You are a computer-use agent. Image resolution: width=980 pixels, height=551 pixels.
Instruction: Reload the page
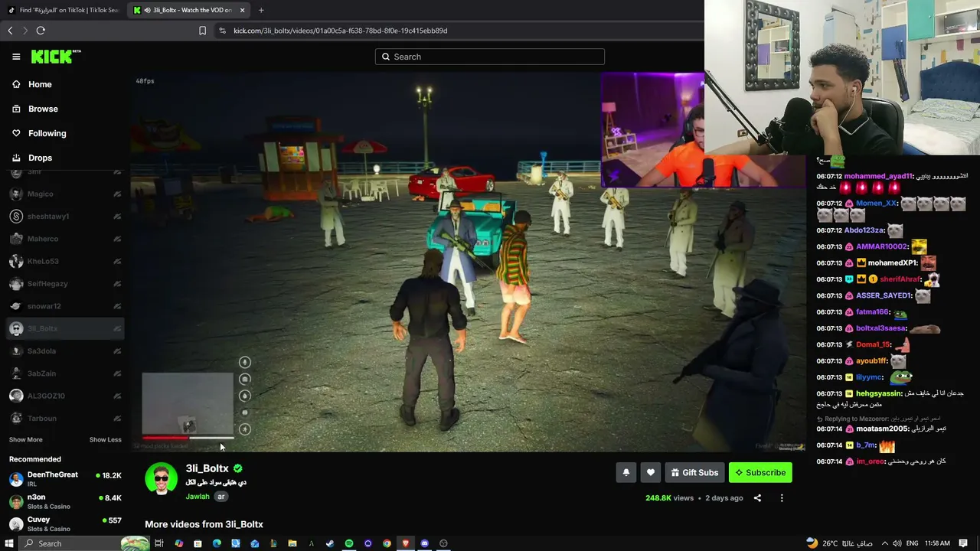41,31
